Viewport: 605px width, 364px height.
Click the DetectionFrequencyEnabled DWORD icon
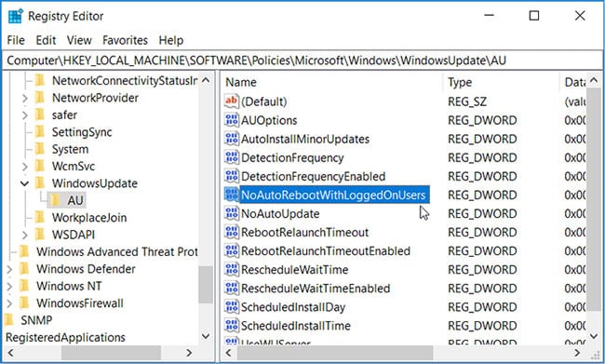pyautogui.click(x=231, y=176)
